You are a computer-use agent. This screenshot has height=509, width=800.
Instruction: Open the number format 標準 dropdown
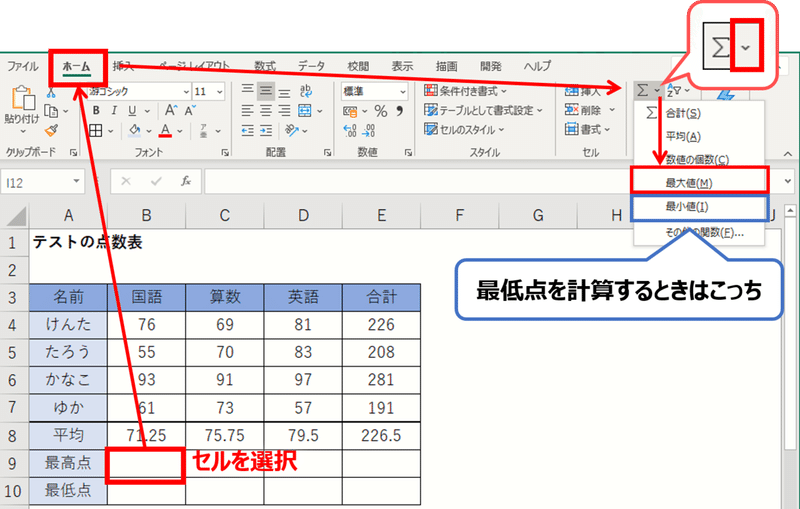[403, 92]
